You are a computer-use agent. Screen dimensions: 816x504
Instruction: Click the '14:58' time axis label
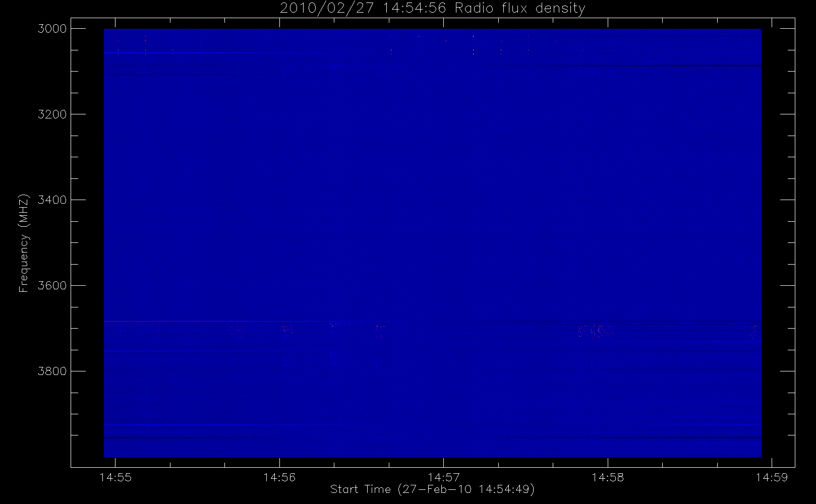(608, 477)
